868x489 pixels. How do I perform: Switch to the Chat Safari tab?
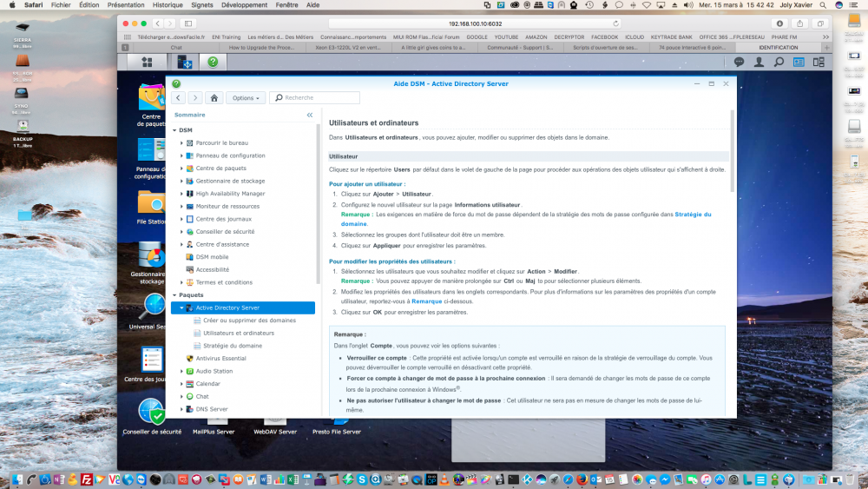click(x=176, y=48)
